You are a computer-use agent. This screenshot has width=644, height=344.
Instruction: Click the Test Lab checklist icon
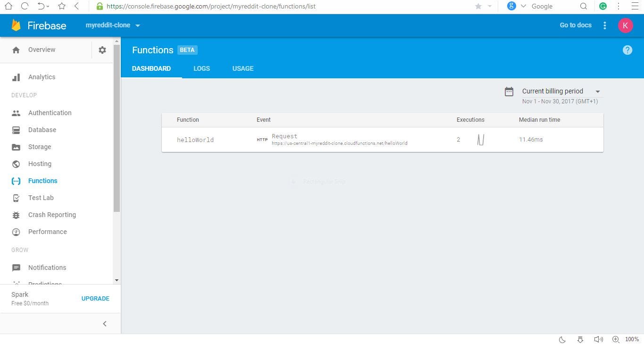[16, 198]
